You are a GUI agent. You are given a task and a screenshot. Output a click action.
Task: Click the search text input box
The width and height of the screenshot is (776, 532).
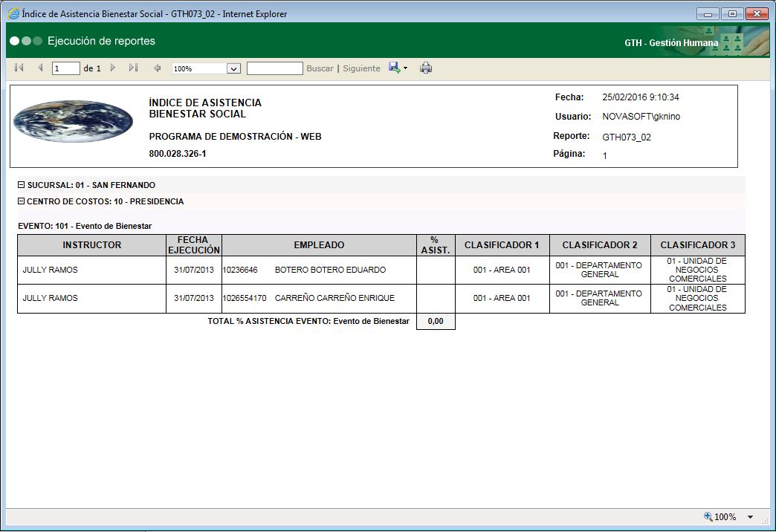pyautogui.click(x=274, y=68)
